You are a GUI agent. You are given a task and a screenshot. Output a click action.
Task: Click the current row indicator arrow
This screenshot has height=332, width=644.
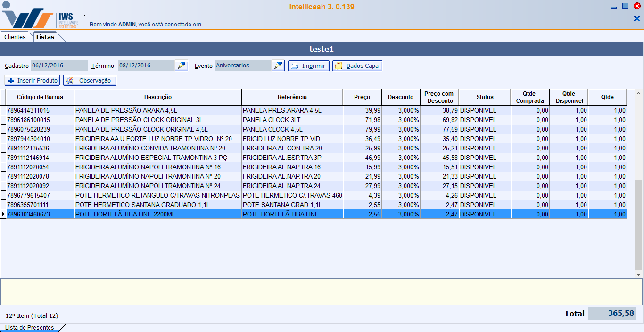click(3, 214)
